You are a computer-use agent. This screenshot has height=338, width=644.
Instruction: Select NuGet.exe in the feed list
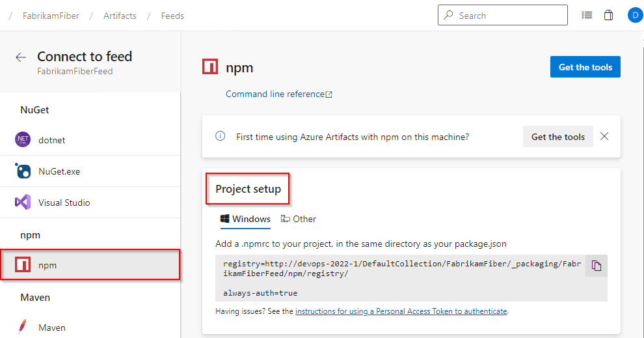point(90,171)
